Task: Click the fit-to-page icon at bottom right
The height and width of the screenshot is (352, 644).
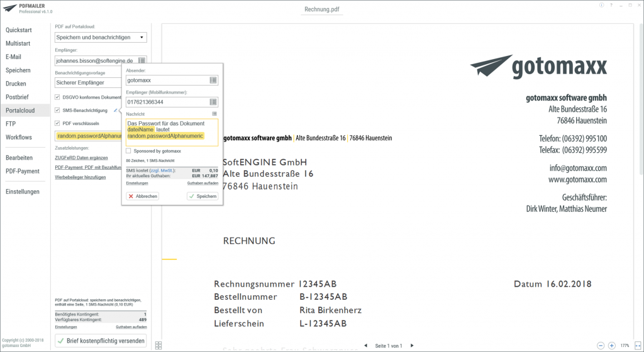Action: [638, 346]
